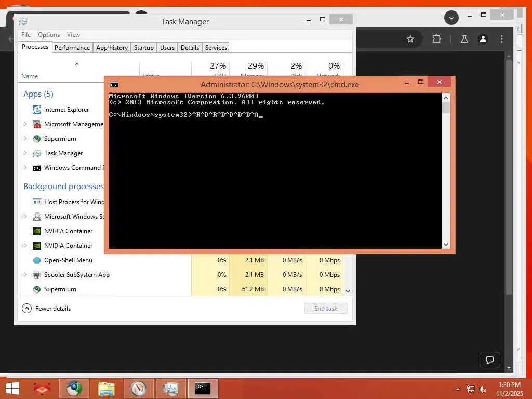Image resolution: width=532 pixels, height=399 pixels.
Task: Expand the Task Manager app row
Action: 25,153
